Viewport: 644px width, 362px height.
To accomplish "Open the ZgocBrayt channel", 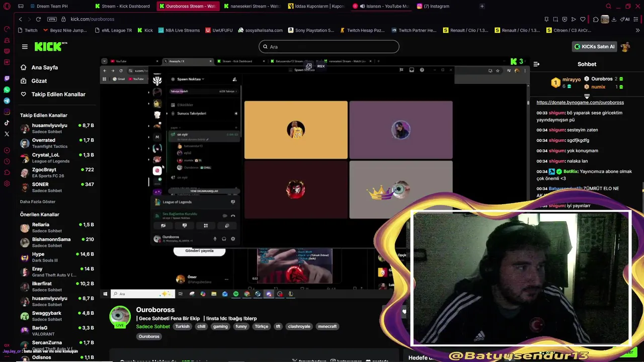I will pyautogui.click(x=57, y=172).
